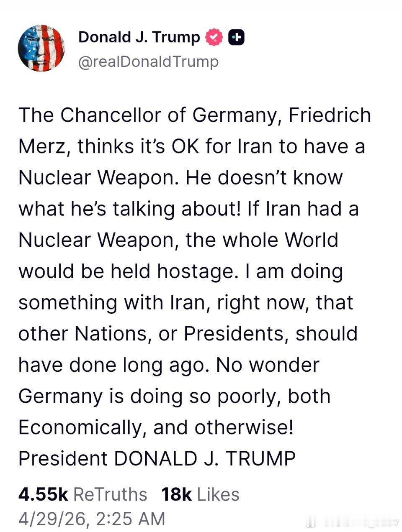Click the 18k likes number
Screen dimensions: 402x532
click(176, 494)
